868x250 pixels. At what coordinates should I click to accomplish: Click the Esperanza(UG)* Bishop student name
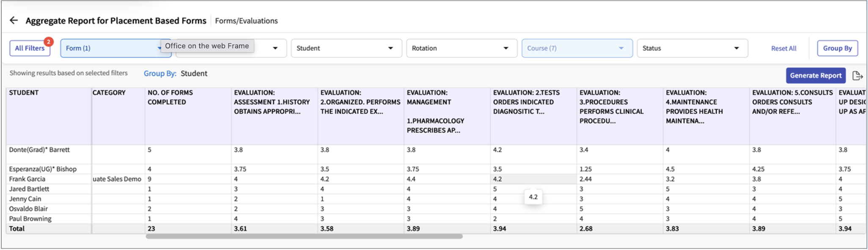(43, 169)
